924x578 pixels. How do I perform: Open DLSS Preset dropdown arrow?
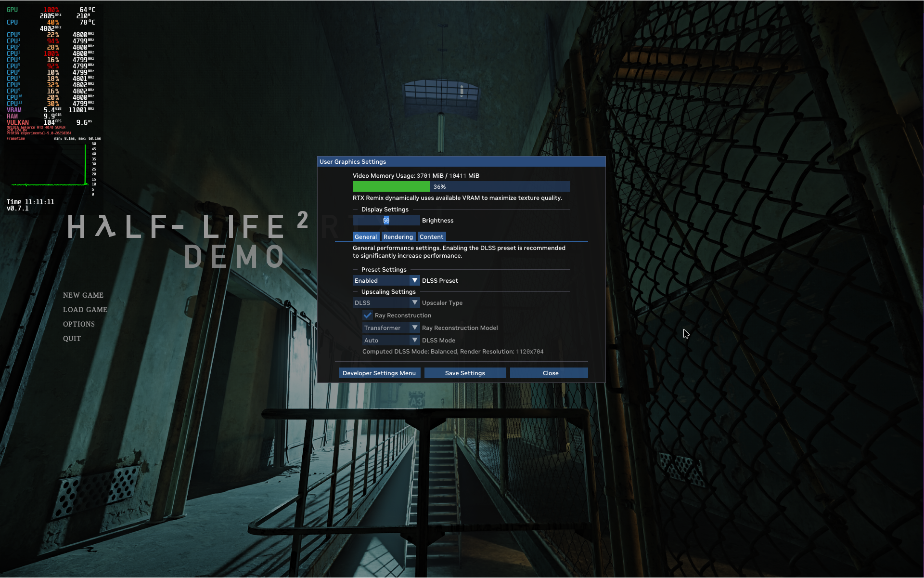pos(414,280)
